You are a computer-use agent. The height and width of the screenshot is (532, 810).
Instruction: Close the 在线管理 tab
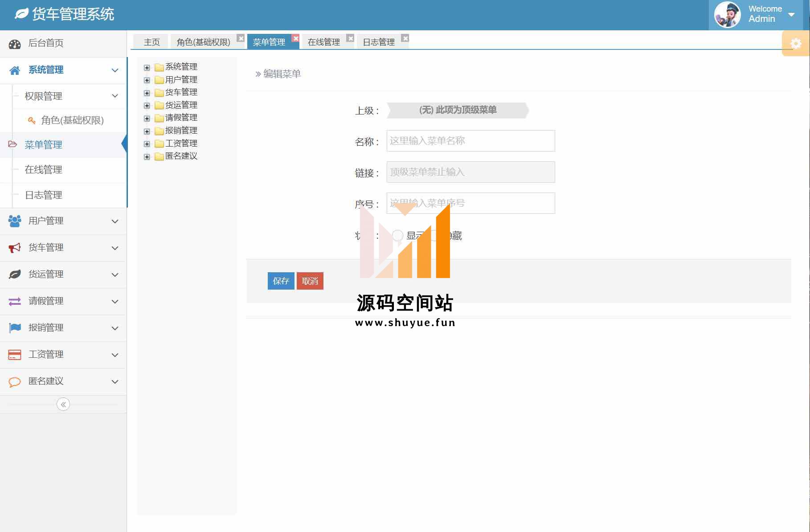pos(351,38)
